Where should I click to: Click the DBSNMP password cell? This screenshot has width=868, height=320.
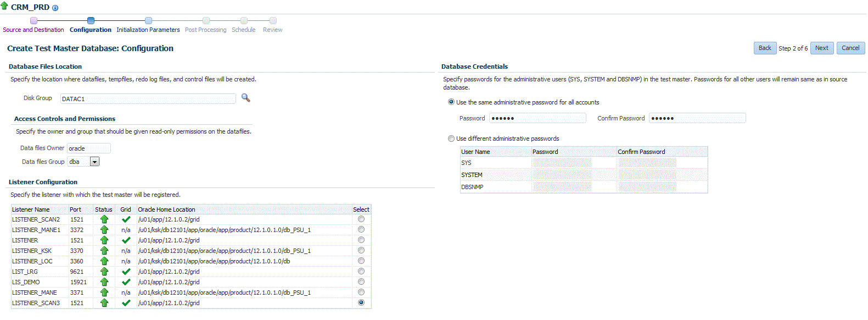[562, 187]
